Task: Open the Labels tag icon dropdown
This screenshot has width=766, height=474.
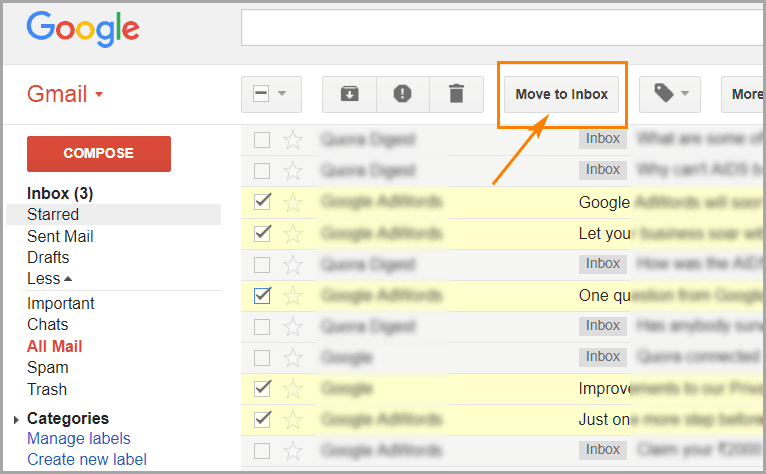Action: (670, 94)
